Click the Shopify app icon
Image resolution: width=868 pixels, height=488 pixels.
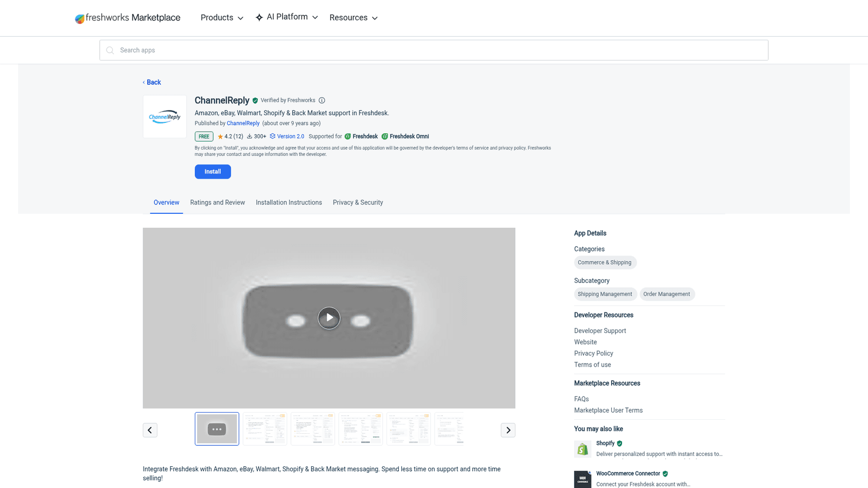(x=583, y=449)
